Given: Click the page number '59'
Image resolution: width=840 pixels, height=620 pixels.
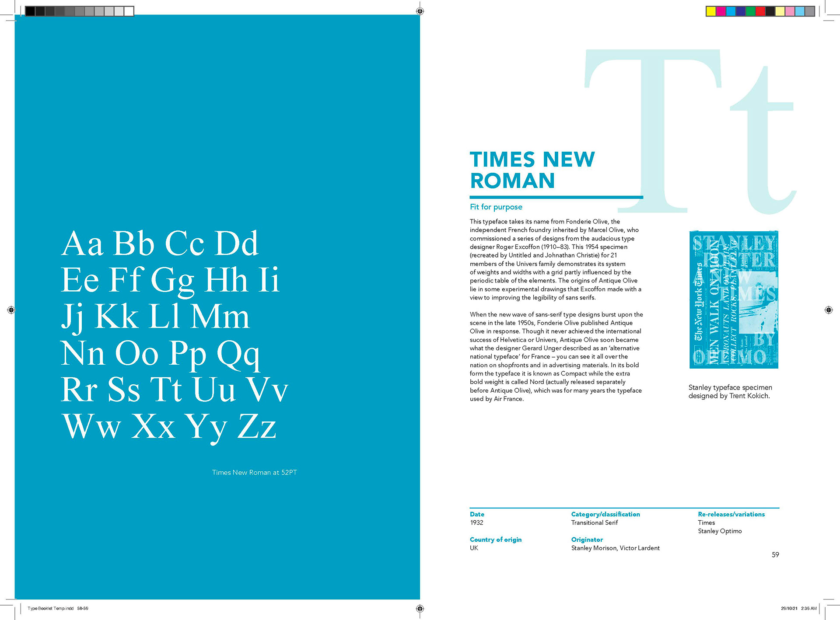Looking at the screenshot, I should click(x=775, y=554).
